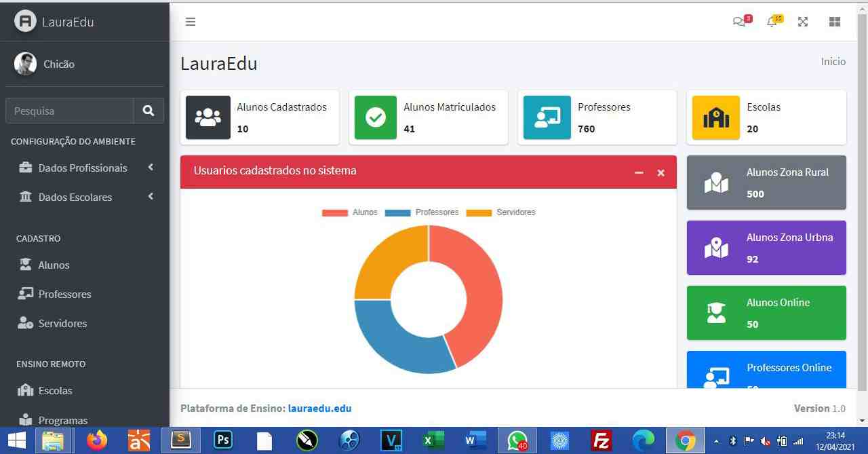
Task: Click the Servidores sidebar icon
Action: tap(24, 323)
